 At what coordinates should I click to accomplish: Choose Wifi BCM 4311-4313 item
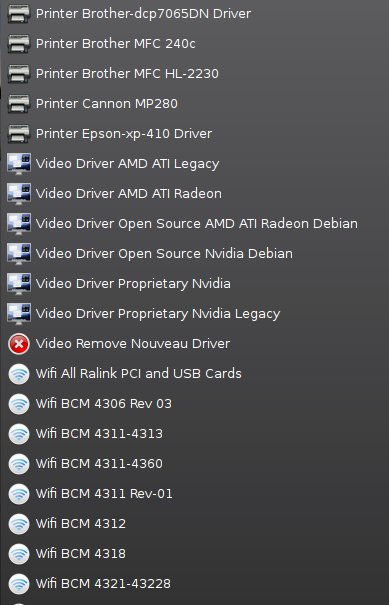tap(194, 434)
